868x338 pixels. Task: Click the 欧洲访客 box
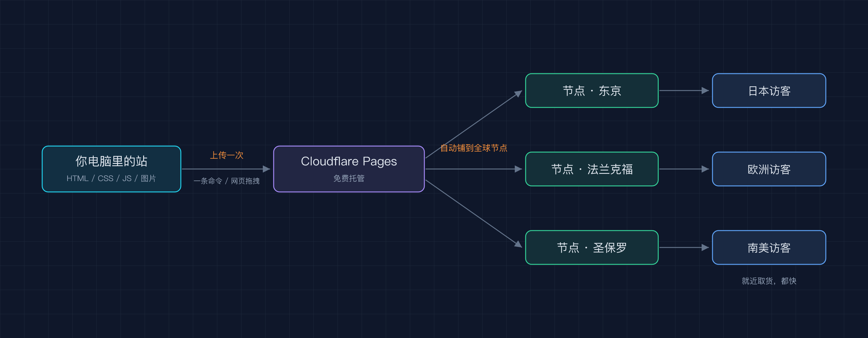coord(769,169)
